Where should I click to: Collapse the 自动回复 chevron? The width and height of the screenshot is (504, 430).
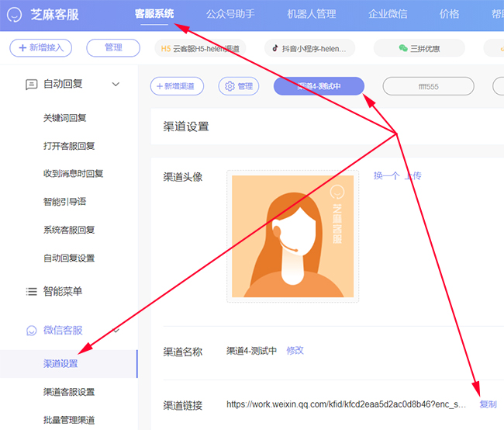116,85
